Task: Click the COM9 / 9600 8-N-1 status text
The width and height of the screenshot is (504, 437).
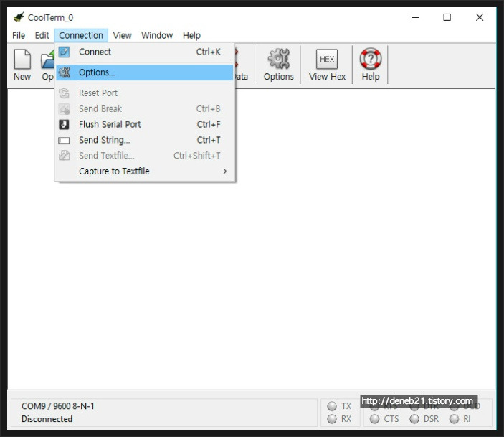Action: (58, 406)
